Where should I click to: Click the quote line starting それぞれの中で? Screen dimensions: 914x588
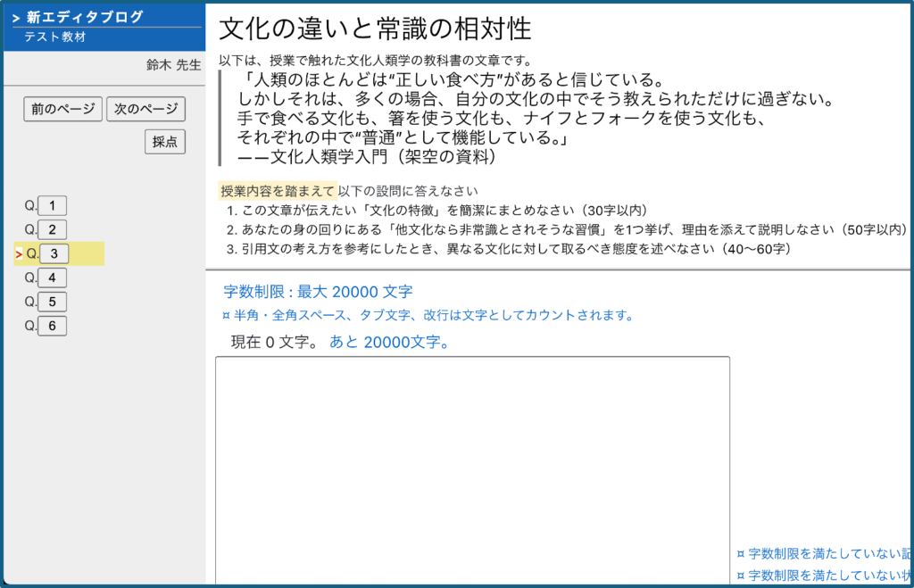[403, 137]
